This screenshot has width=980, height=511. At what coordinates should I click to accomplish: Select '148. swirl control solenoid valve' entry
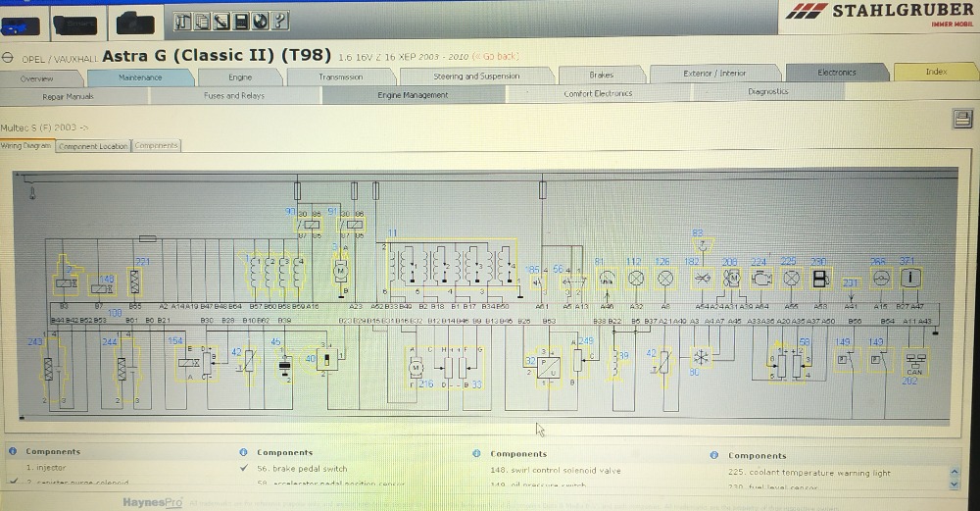tap(555, 470)
